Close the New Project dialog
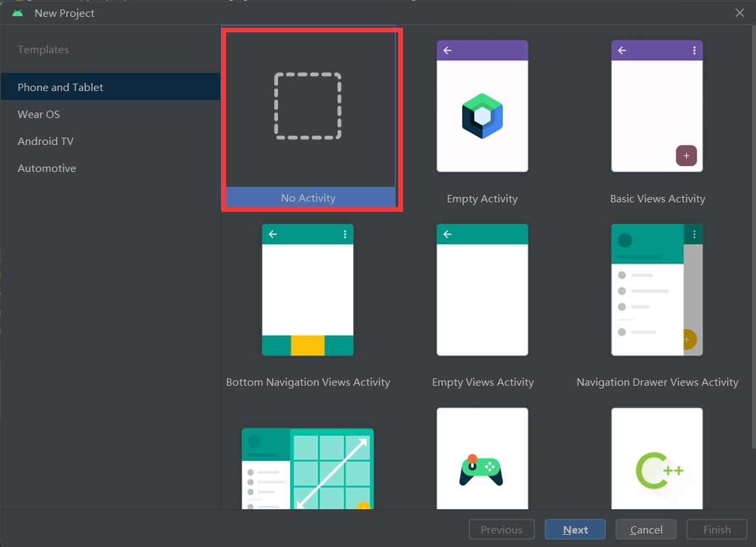This screenshot has height=547, width=756. click(x=740, y=13)
